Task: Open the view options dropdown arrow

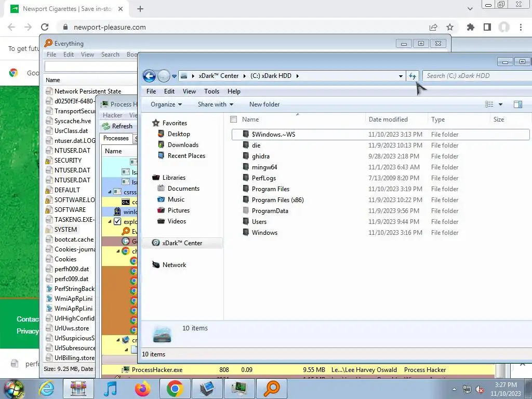Action: point(500,104)
